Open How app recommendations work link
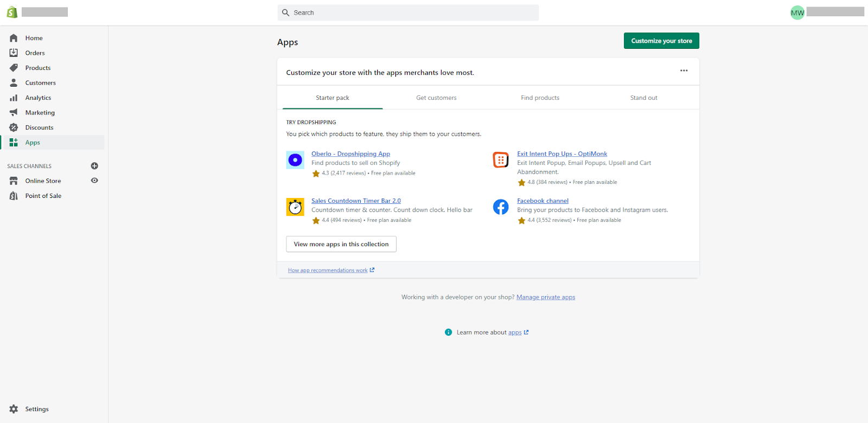The width and height of the screenshot is (868, 423). [328, 270]
